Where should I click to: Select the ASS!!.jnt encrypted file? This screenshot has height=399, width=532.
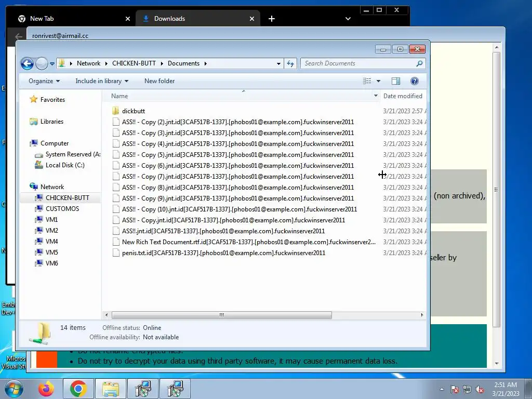[x=223, y=231]
